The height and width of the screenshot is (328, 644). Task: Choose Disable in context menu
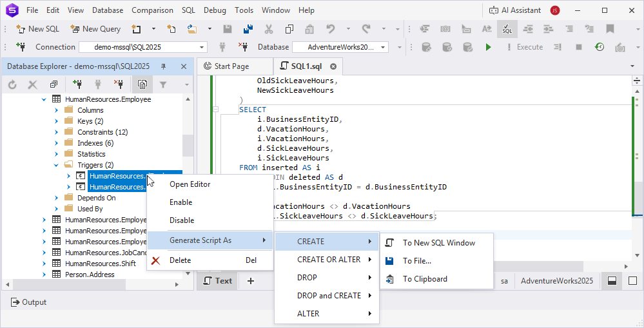[x=210, y=220]
